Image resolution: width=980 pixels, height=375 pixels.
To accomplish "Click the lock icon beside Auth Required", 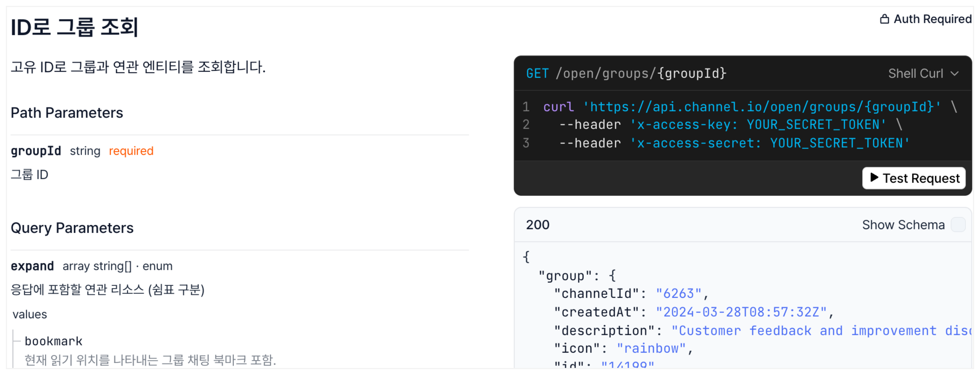I will [x=884, y=19].
